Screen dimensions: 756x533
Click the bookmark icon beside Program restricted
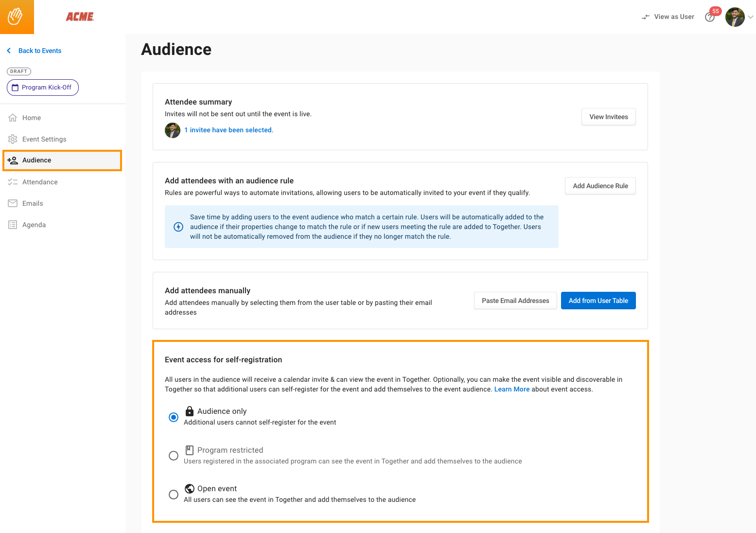click(x=190, y=450)
